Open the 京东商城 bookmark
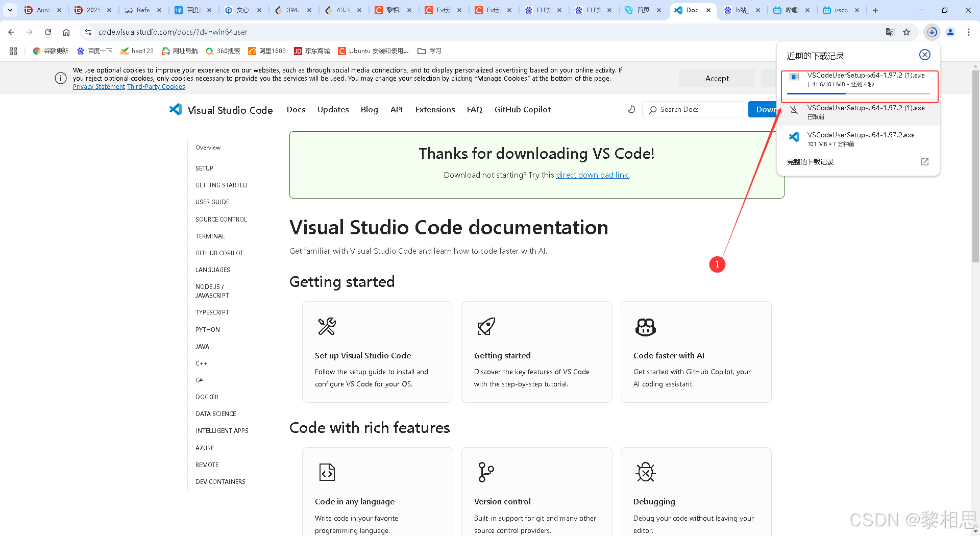The height and width of the screenshot is (536, 980). (x=312, y=51)
